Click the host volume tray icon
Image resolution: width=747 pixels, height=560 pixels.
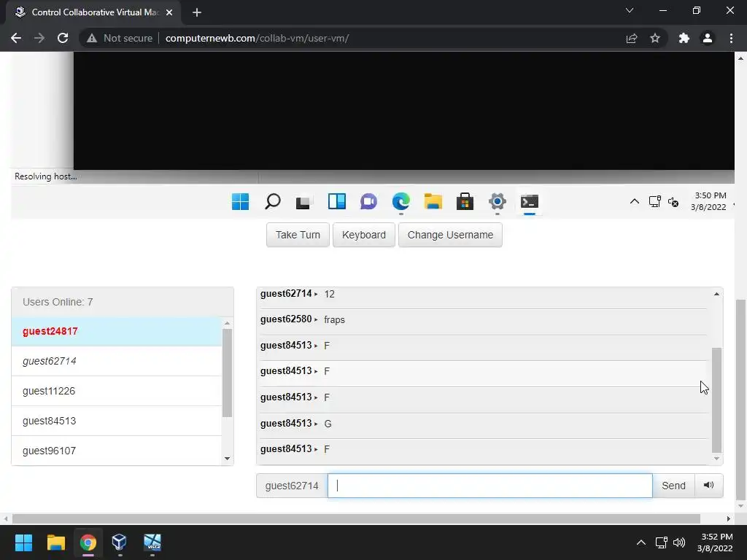point(679,542)
